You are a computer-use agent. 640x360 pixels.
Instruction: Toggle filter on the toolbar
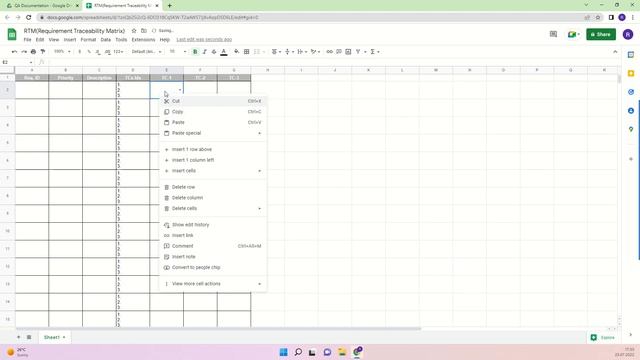[358, 52]
